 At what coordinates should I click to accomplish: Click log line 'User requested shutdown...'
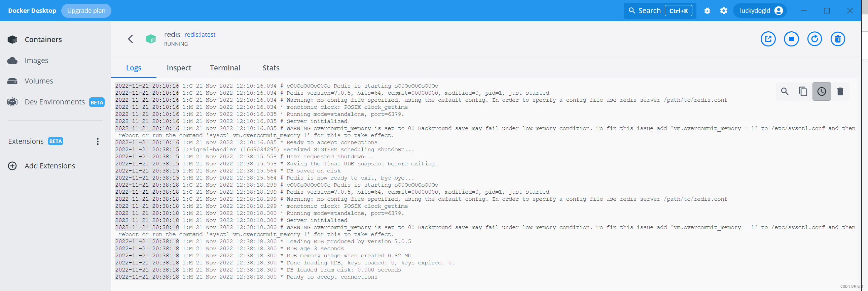click(245, 157)
